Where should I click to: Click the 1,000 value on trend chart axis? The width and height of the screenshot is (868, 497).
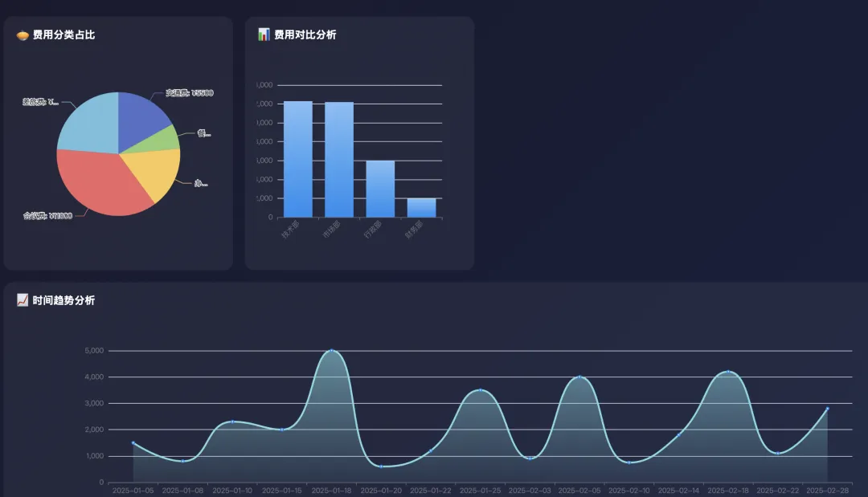click(94, 456)
